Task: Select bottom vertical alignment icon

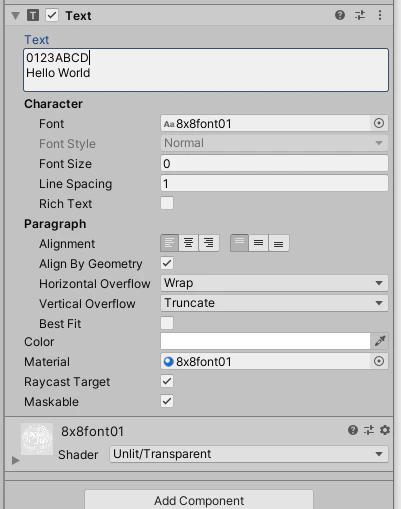Action: click(279, 243)
